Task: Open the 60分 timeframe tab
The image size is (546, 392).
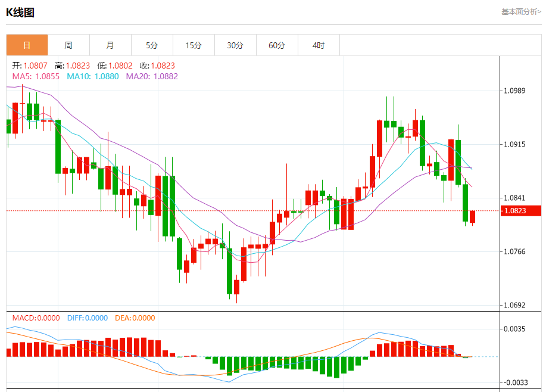Action: point(277,45)
